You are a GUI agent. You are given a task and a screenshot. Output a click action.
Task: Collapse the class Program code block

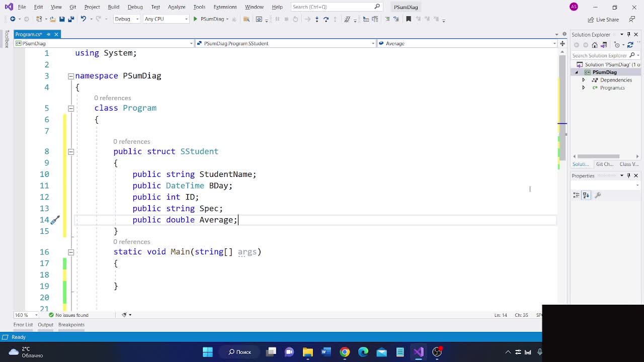coord(71,108)
